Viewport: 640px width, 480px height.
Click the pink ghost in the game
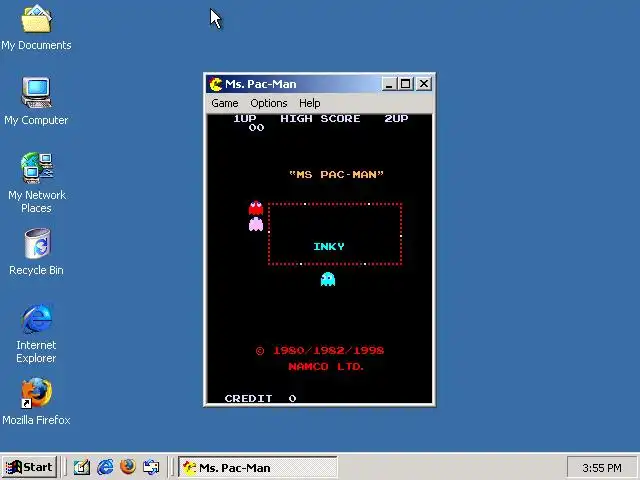(256, 224)
